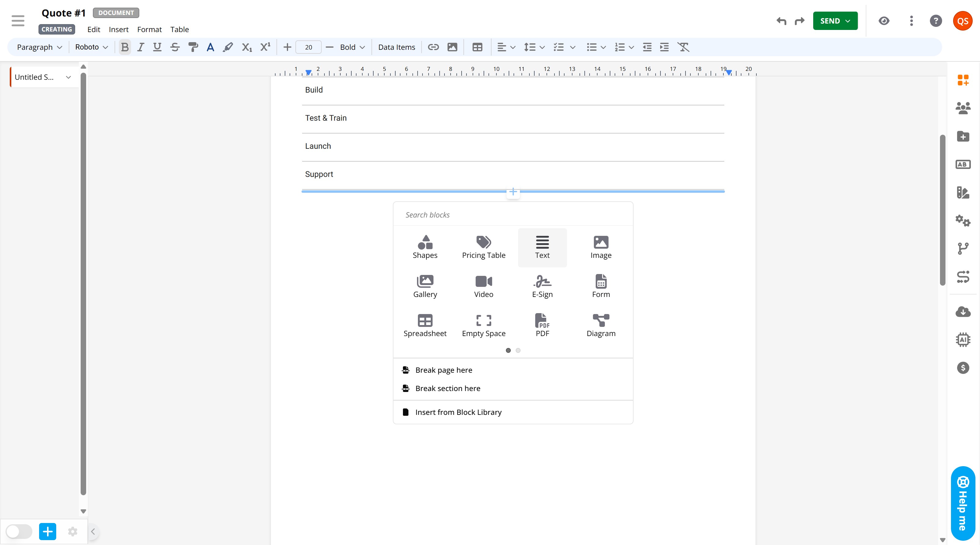The width and height of the screenshot is (980, 545).
Task: Toggle bold formatting button
Action: 124,47
